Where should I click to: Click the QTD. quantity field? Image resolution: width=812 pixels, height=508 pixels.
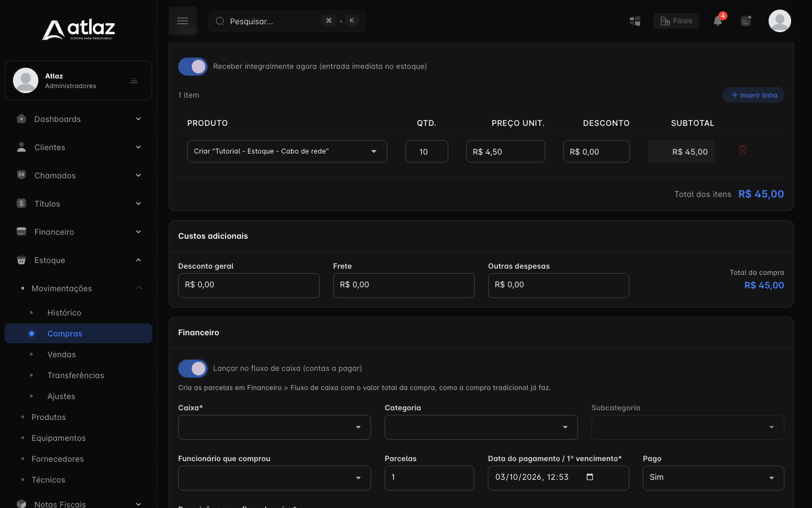point(427,151)
